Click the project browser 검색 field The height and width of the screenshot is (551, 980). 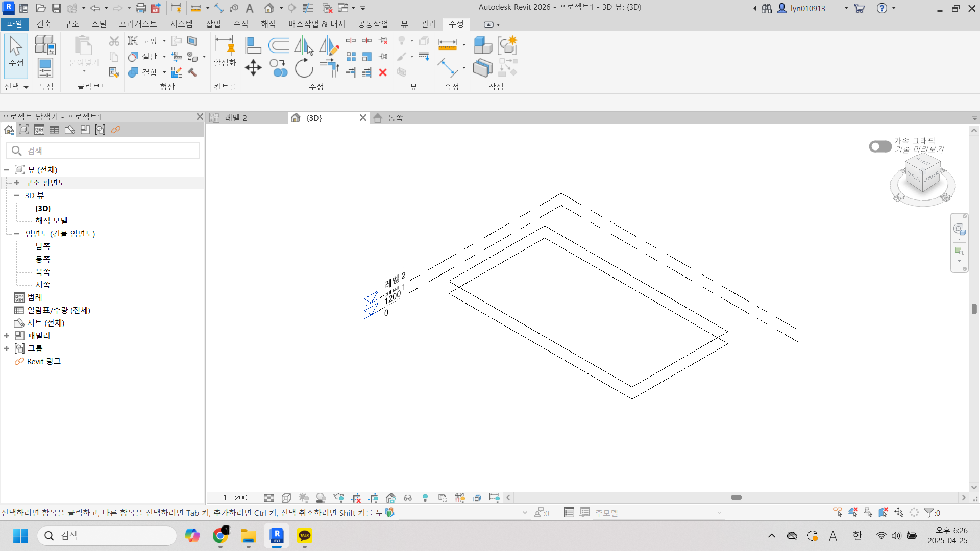[x=107, y=151]
